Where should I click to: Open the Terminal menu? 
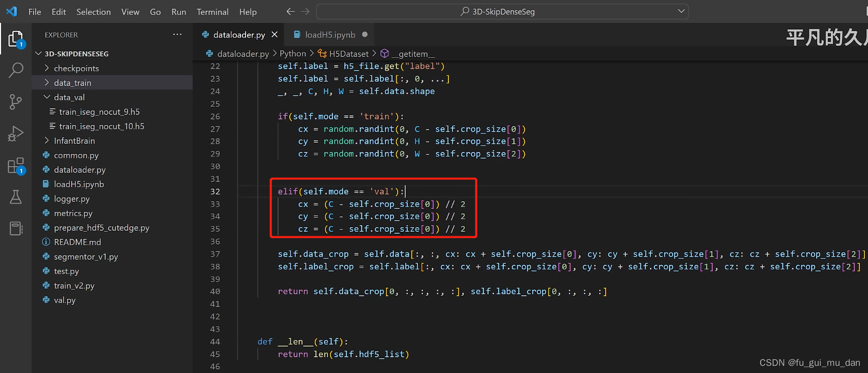213,12
